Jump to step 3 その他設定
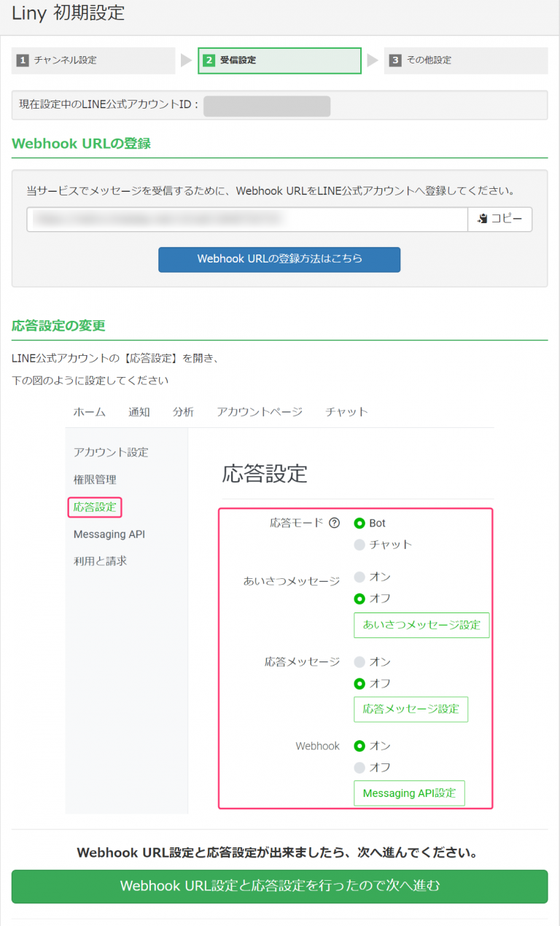This screenshot has height=926, width=560. point(466,61)
